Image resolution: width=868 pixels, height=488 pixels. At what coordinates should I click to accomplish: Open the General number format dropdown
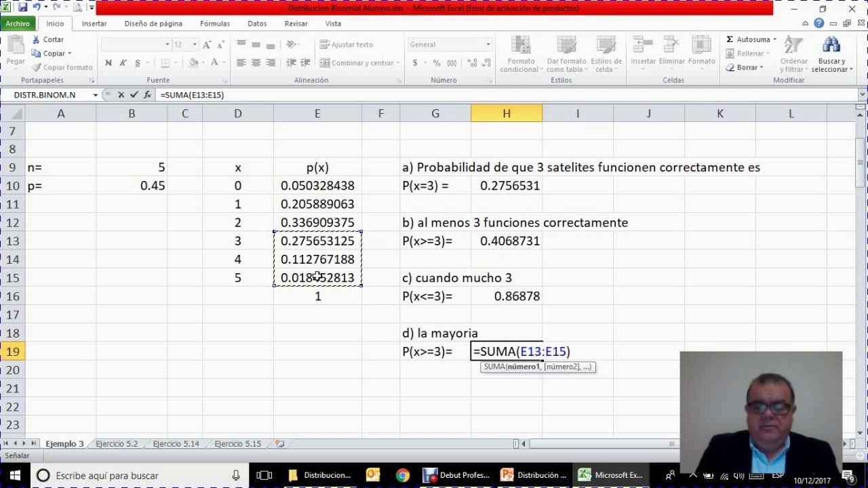tap(488, 45)
